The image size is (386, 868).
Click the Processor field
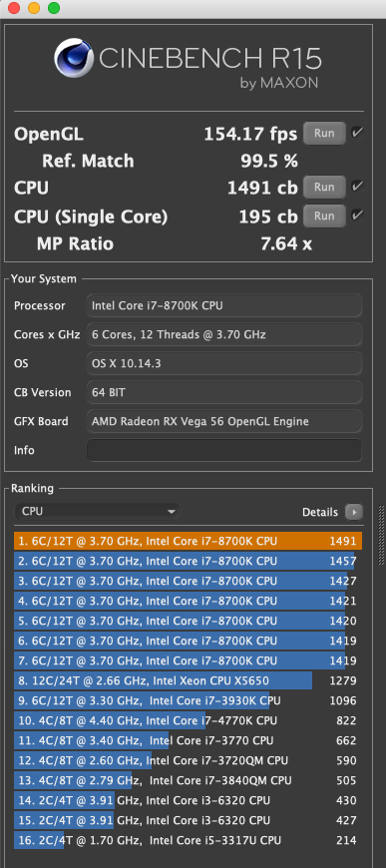coord(224,305)
